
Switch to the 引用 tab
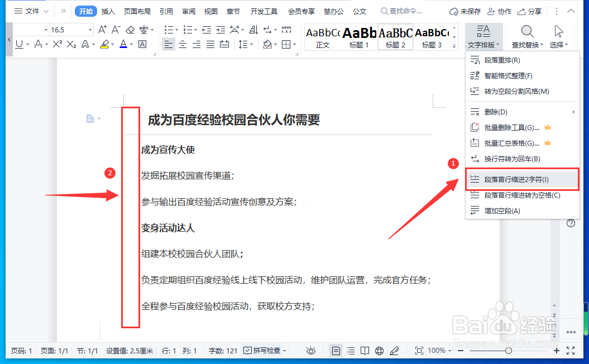tap(166, 11)
